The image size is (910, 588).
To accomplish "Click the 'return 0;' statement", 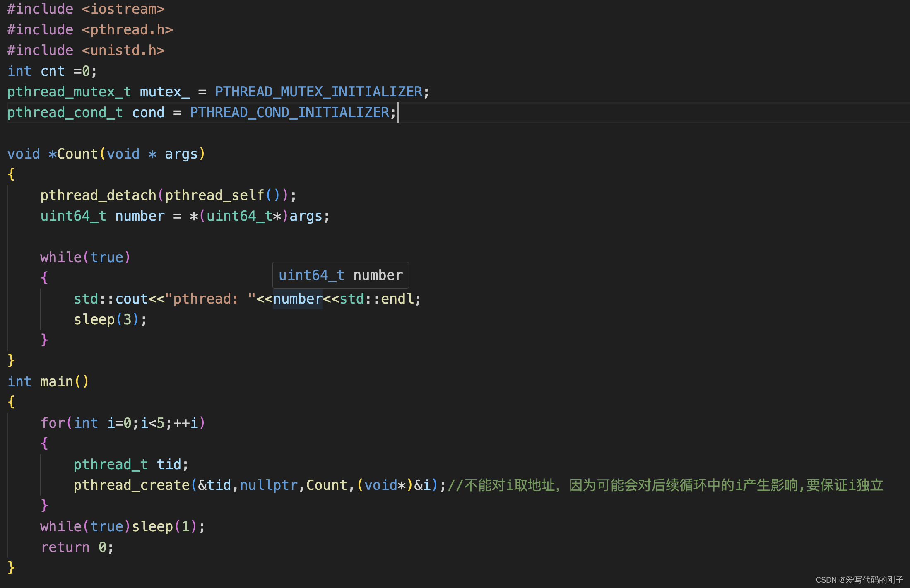I will [77, 547].
